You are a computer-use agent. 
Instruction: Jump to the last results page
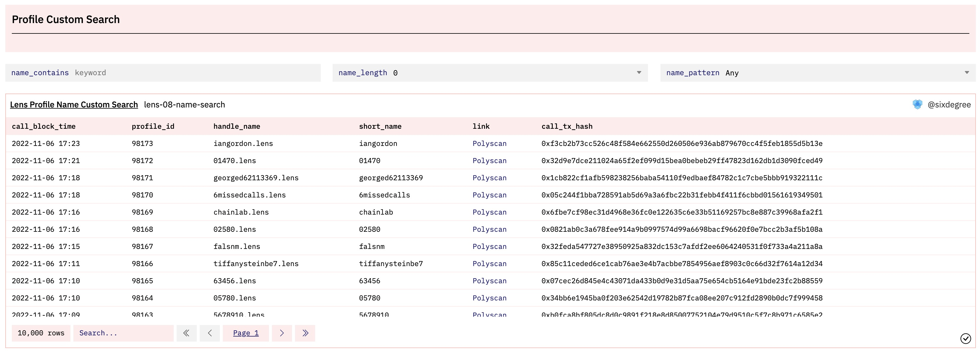[305, 333]
